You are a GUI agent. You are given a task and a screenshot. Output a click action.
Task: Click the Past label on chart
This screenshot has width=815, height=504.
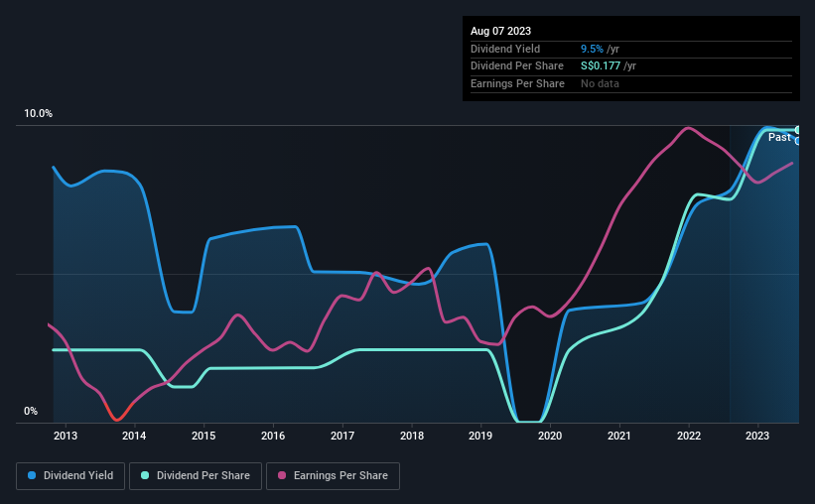pyautogui.click(x=779, y=137)
